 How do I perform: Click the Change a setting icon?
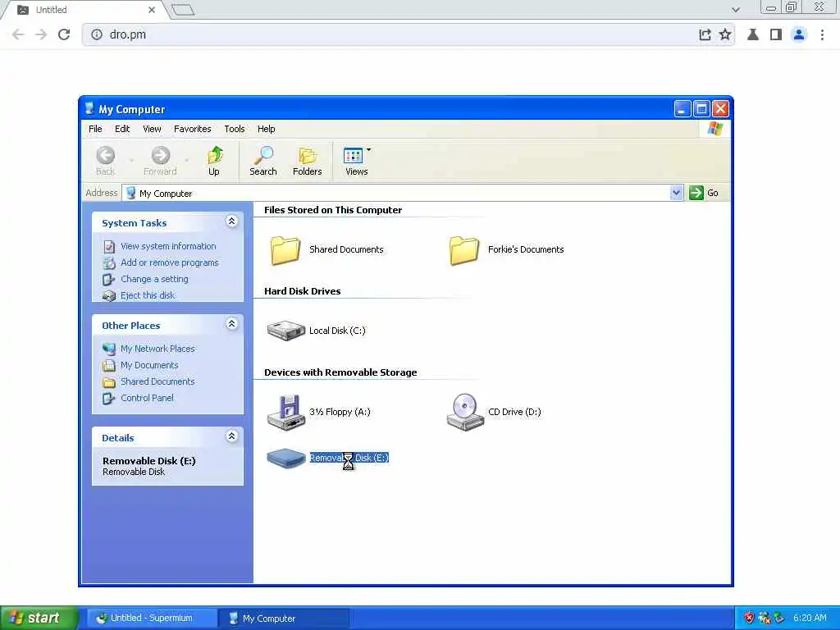click(x=109, y=279)
